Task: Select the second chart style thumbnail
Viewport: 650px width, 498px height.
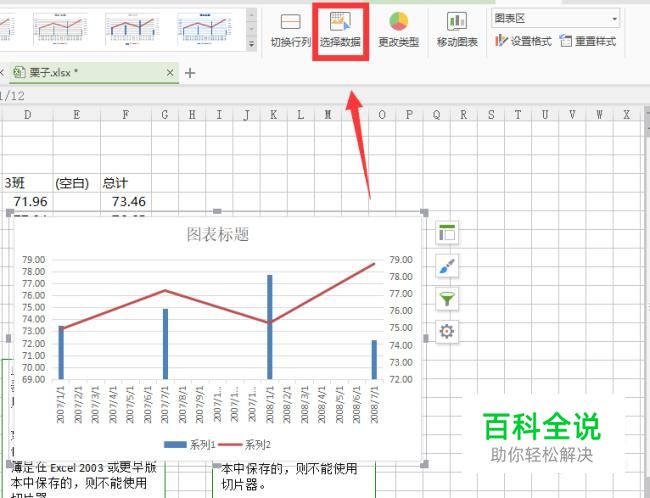Action: (x=60, y=29)
